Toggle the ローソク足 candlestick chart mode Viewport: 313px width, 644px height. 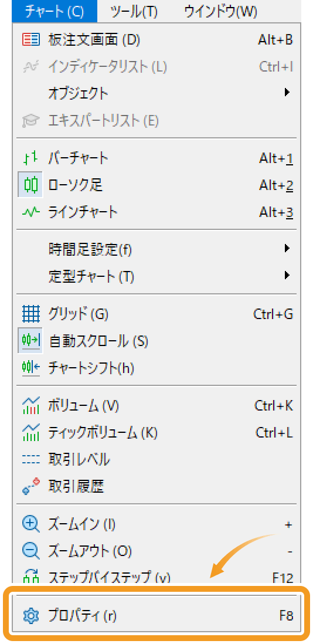(156, 185)
